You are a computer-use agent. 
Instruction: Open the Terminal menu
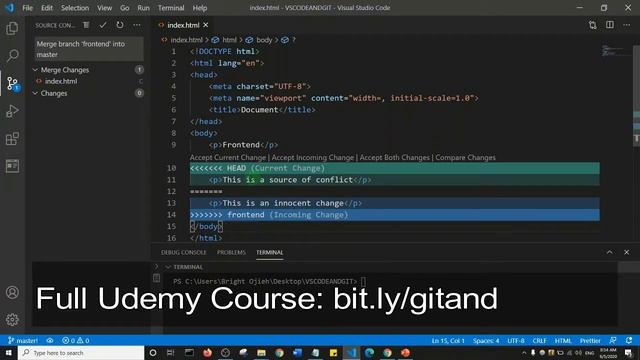[x=171, y=8]
